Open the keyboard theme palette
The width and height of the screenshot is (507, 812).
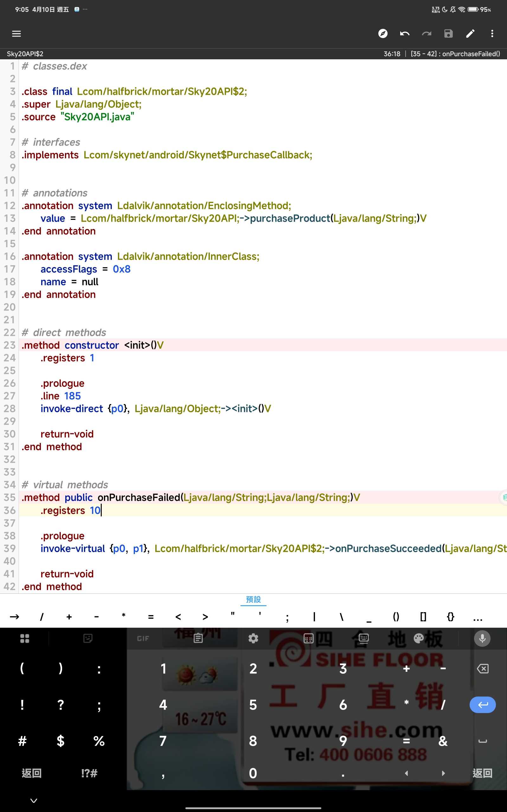click(419, 638)
